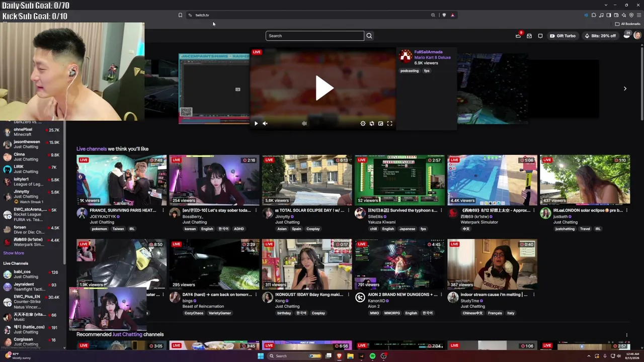Click the zoom magnifier in address bar
This screenshot has height=362, width=644.
click(433, 15)
